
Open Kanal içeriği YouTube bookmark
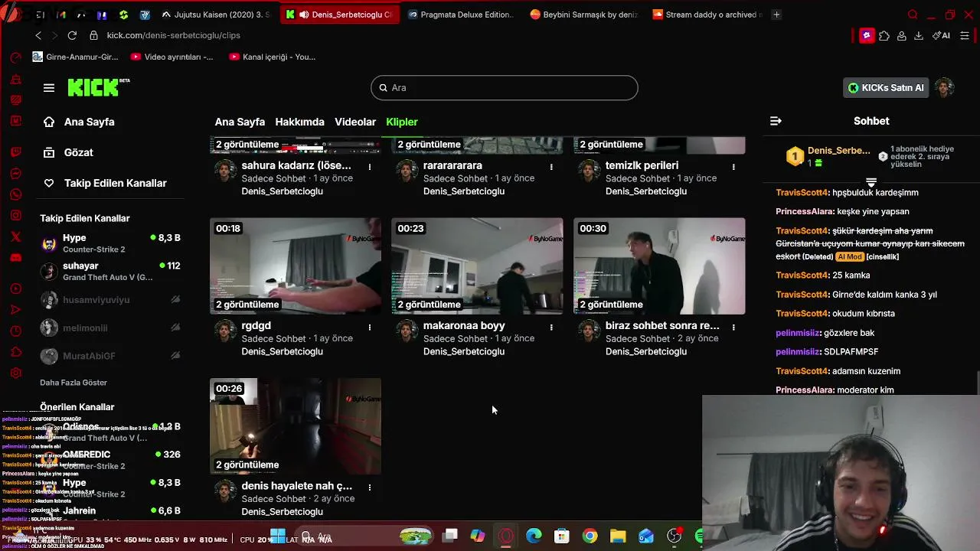pyautogui.click(x=272, y=57)
